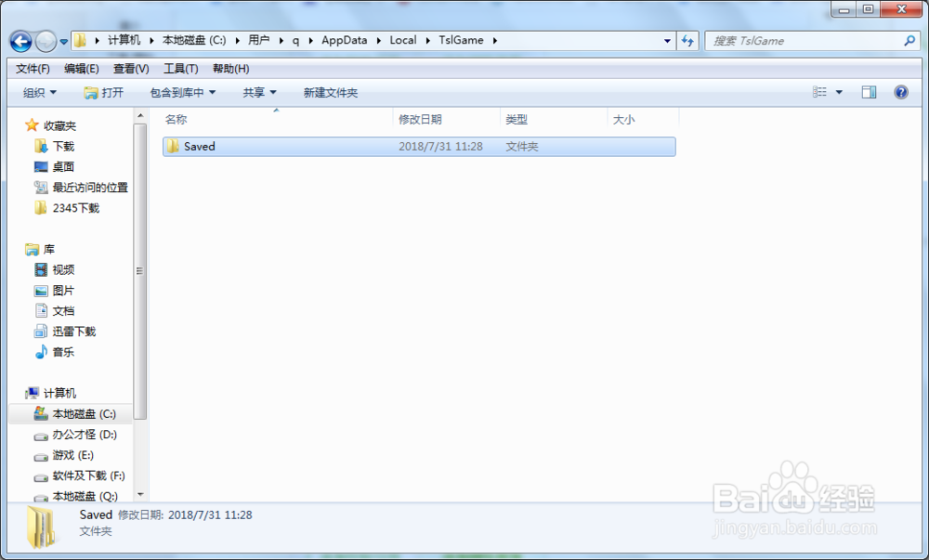Open the 编辑(E) menu
The height and width of the screenshot is (560, 929).
tap(81, 69)
